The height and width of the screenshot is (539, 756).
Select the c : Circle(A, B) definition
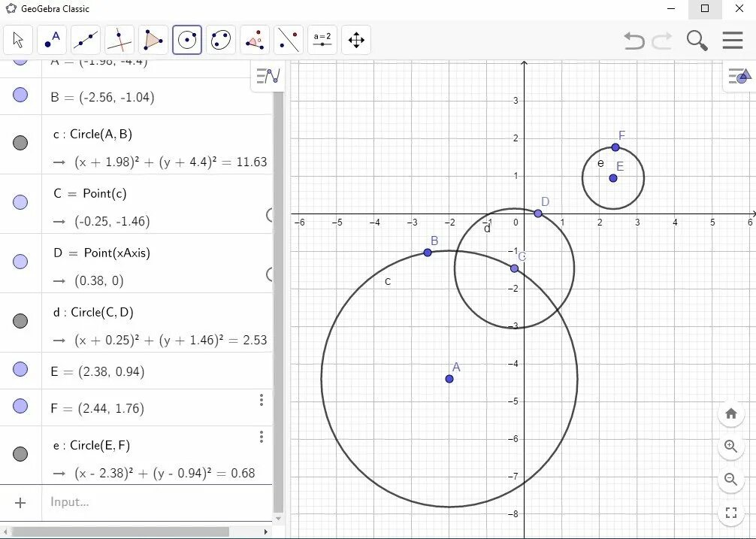click(x=92, y=134)
